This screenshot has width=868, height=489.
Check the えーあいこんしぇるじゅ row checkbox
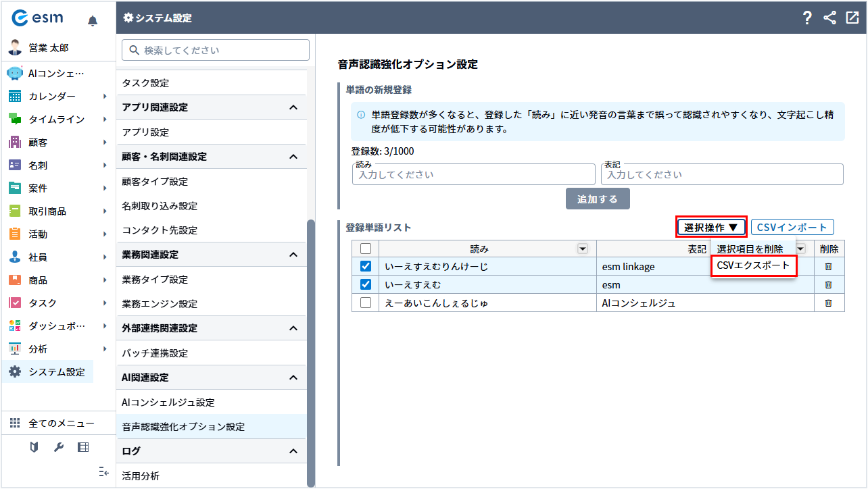coord(366,303)
